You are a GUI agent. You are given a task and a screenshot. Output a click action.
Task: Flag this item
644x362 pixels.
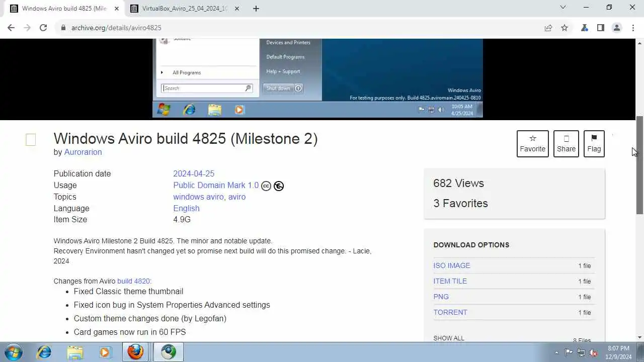[x=594, y=144]
